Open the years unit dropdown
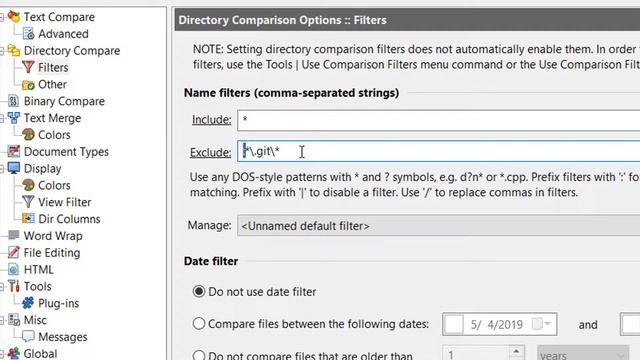Image resolution: width=640 pixels, height=360 pixels. (x=583, y=354)
